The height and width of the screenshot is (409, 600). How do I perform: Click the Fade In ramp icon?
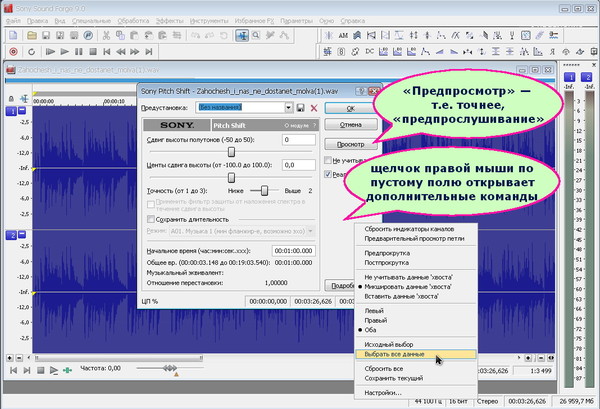coord(439,51)
